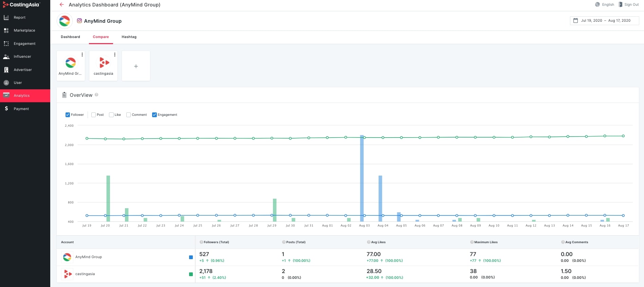Click the tall blue Aug 03 bar
Viewport: 644px width, 287px height.
(x=362, y=178)
